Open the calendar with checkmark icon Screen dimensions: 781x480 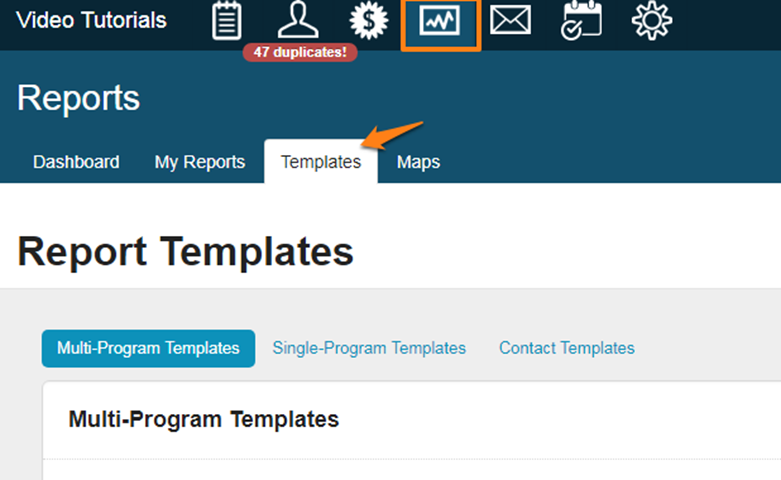(x=581, y=20)
